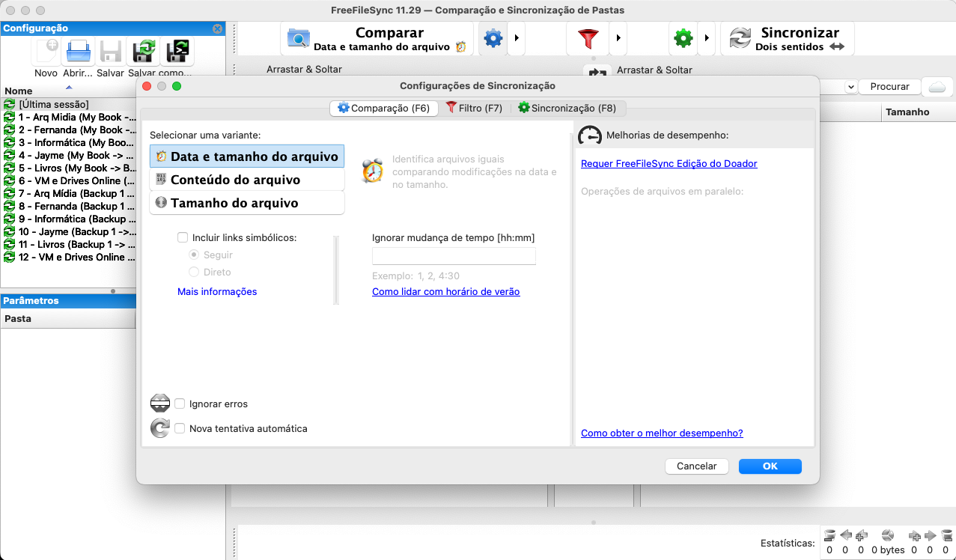Click the Sincronizar arrows icon
The image size is (956, 560).
pyautogui.click(x=740, y=39)
